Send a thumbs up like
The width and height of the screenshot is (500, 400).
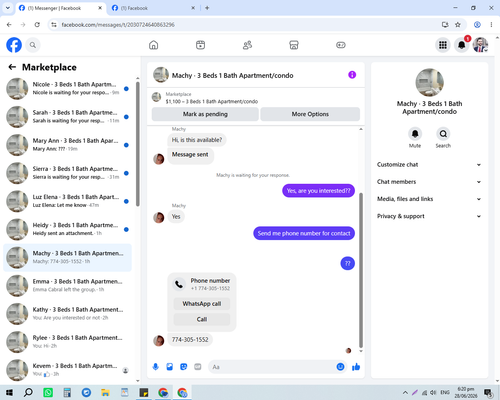click(356, 367)
